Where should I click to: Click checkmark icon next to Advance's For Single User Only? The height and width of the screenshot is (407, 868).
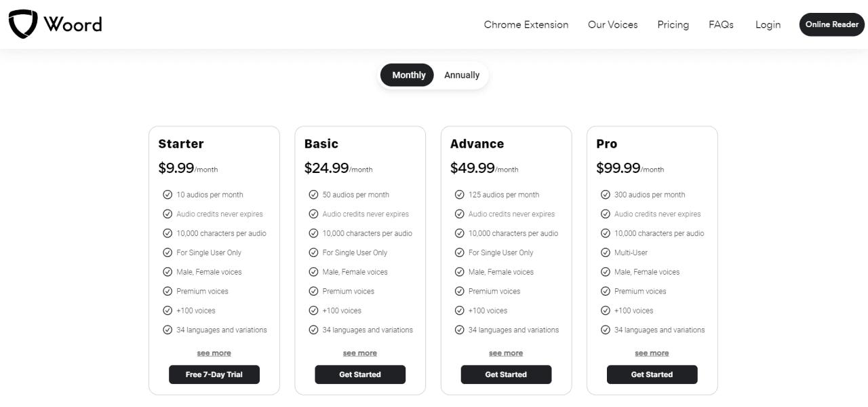[460, 252]
